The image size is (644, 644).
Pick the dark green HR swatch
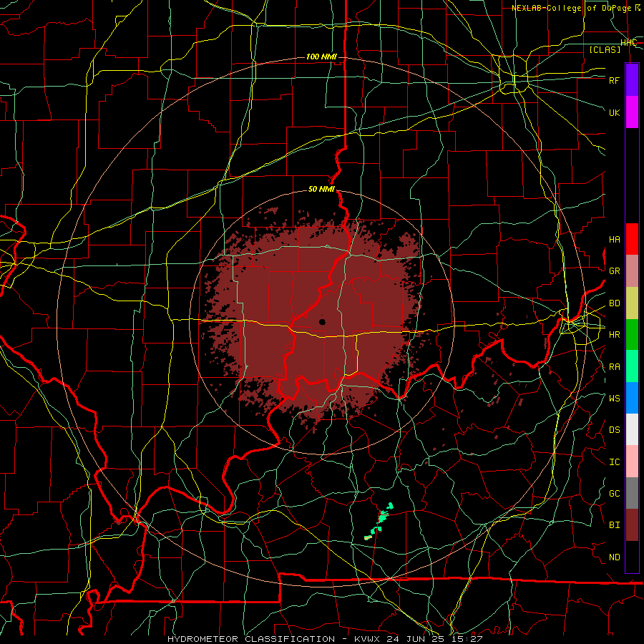click(x=632, y=334)
